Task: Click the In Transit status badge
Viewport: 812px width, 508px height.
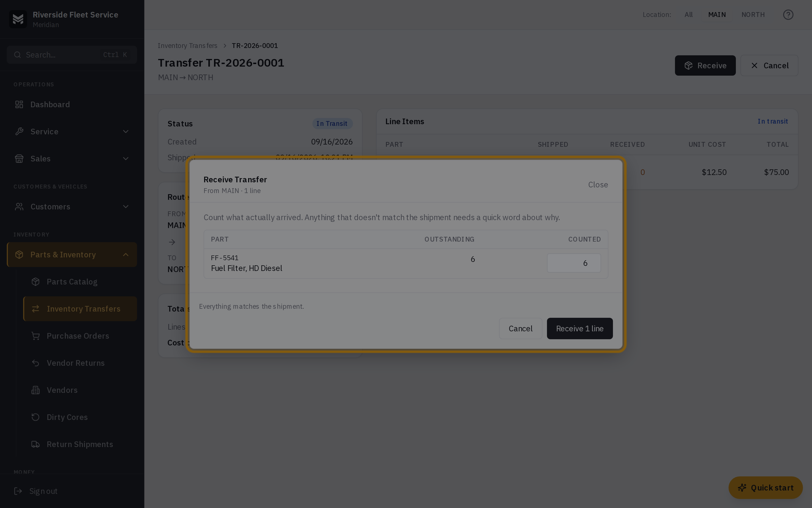Action: coord(332,124)
